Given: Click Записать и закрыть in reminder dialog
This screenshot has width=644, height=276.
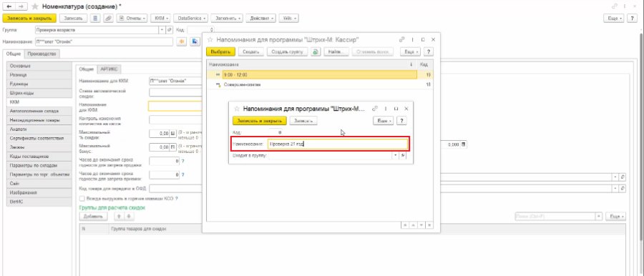Looking at the screenshot, I should tap(260, 121).
